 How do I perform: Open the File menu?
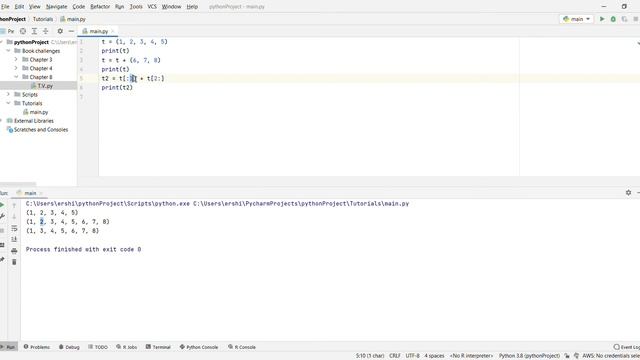tap(5, 7)
